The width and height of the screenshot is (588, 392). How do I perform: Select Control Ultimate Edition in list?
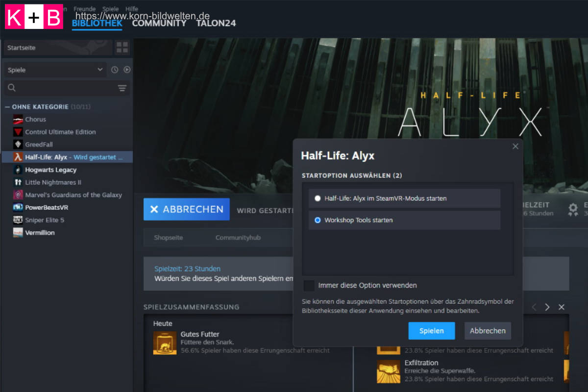tap(60, 132)
